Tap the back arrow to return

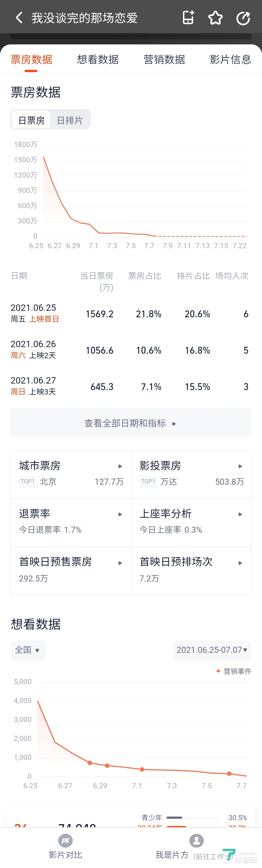tap(19, 17)
